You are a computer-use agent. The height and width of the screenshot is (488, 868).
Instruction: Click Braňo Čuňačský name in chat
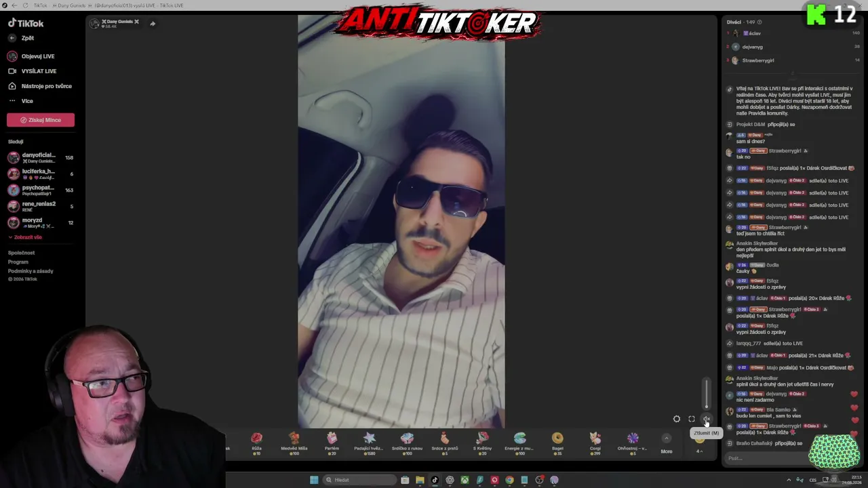pos(755,443)
